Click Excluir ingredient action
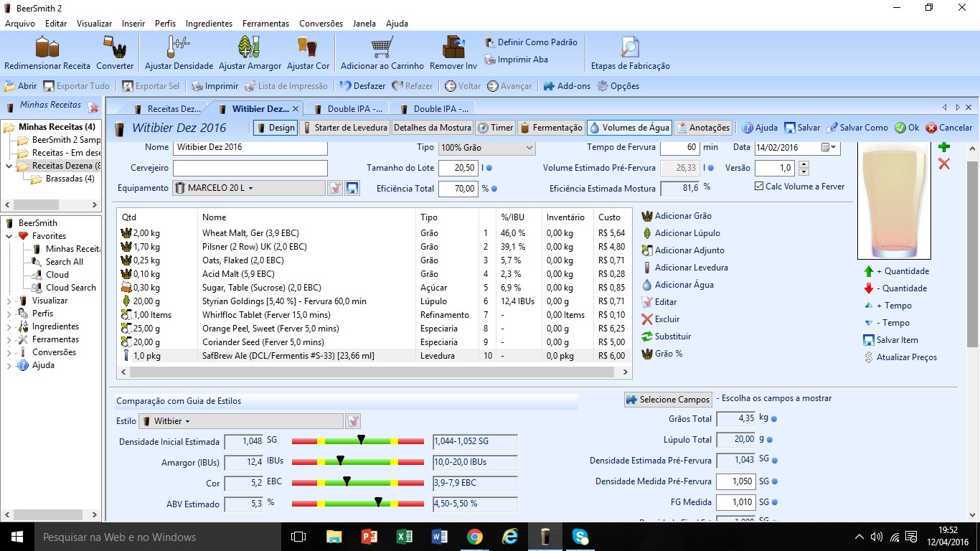Image resolution: width=980 pixels, height=551 pixels. pos(660,319)
